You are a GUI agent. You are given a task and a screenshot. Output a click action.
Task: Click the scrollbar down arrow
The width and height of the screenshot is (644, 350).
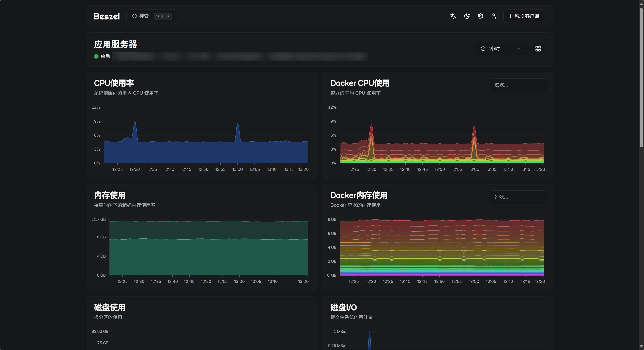pos(641,346)
